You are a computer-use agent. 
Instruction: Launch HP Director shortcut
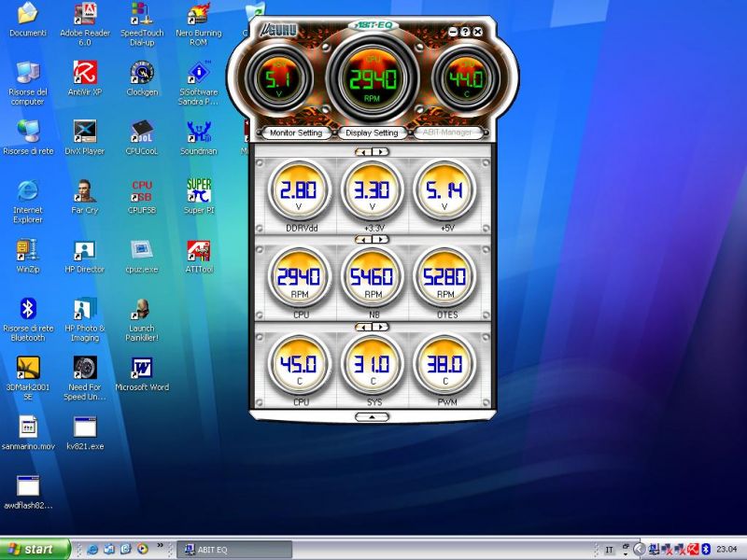[x=85, y=256]
